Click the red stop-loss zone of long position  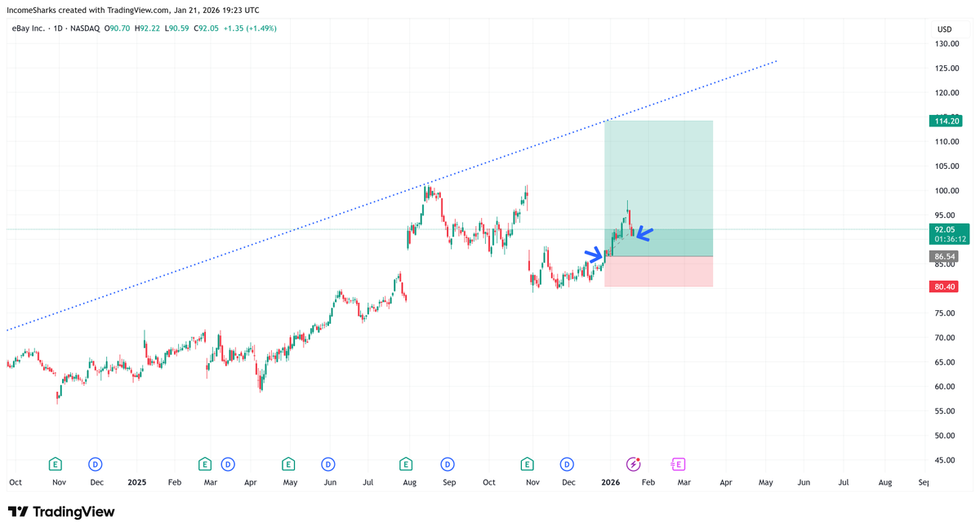point(658,272)
